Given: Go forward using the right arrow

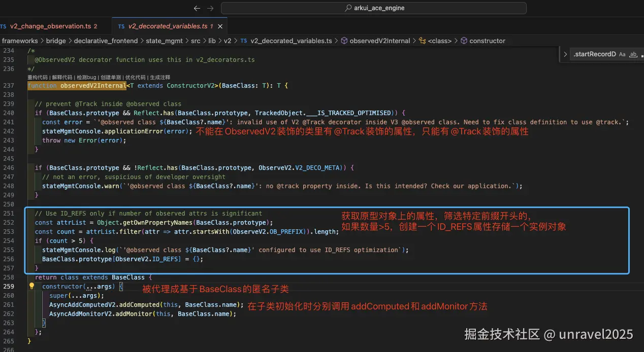Looking at the screenshot, I should (210, 8).
